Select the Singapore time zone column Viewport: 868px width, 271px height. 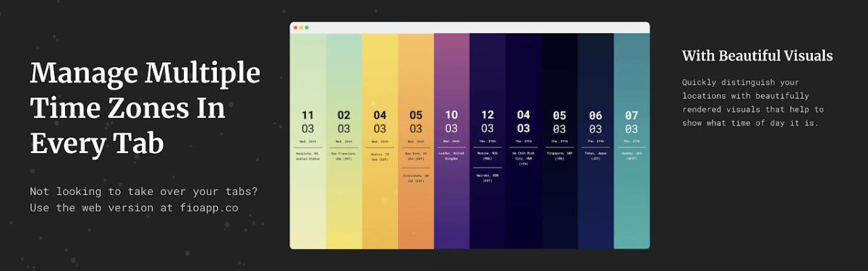click(x=560, y=141)
